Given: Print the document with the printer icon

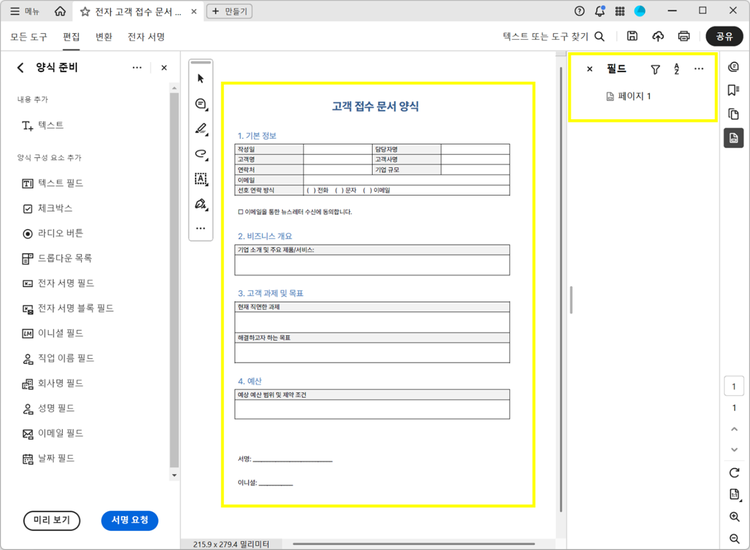Looking at the screenshot, I should pos(684,36).
